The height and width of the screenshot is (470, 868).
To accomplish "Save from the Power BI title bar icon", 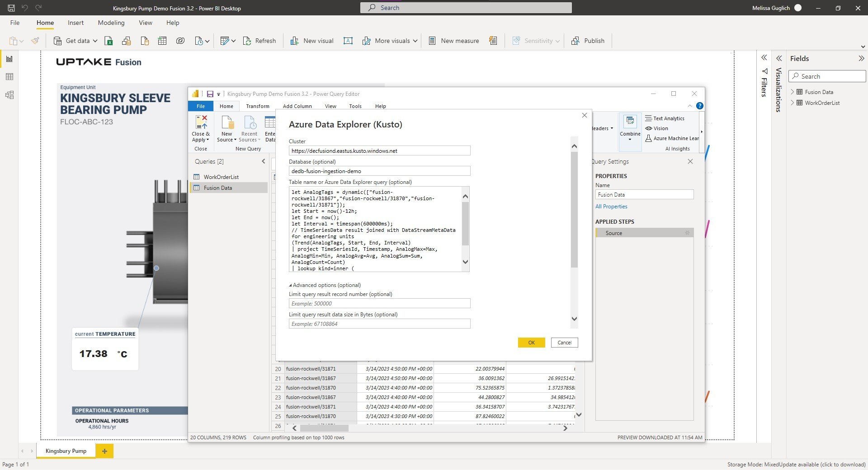I will pos(11,8).
